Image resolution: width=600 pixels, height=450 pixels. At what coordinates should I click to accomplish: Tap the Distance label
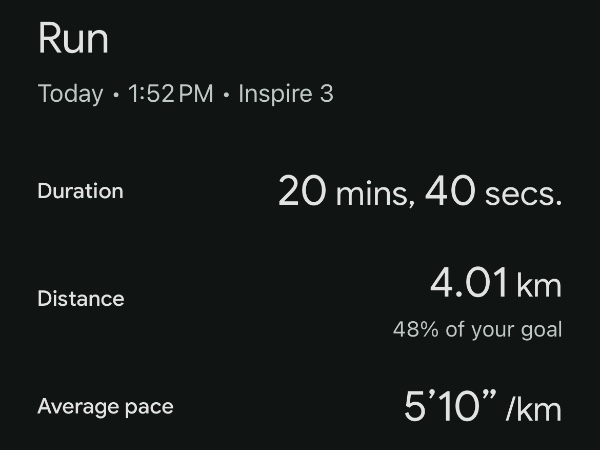(81, 298)
